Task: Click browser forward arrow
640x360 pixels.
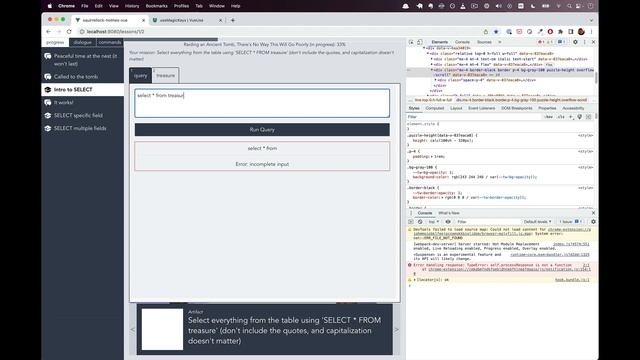Action: click(59, 31)
